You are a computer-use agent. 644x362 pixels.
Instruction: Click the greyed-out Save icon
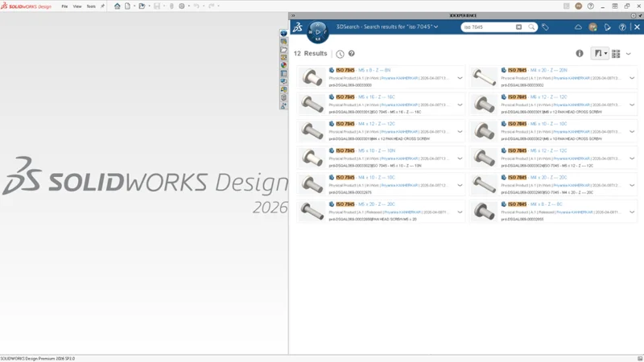tap(157, 6)
